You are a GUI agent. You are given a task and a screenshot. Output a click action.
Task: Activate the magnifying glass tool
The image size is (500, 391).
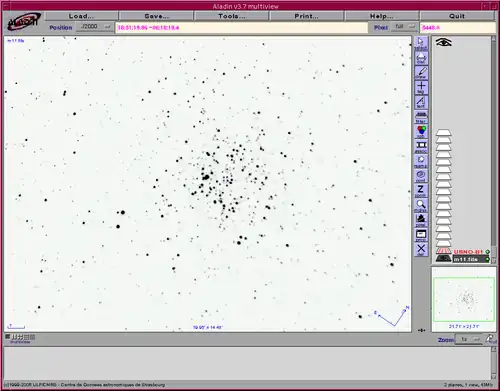[421, 205]
